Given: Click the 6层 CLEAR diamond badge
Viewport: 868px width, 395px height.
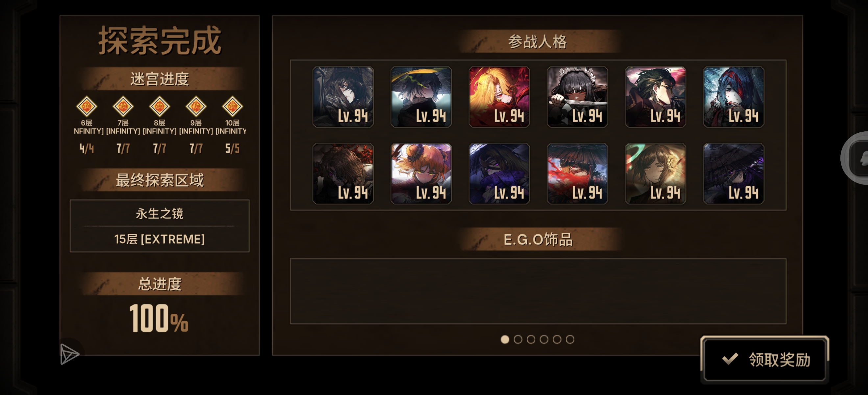Looking at the screenshot, I should (86, 107).
